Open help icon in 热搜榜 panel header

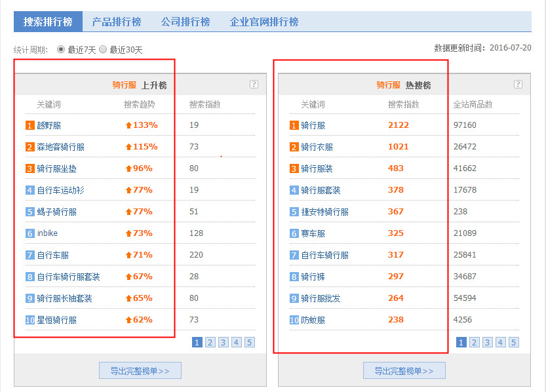tap(518, 85)
